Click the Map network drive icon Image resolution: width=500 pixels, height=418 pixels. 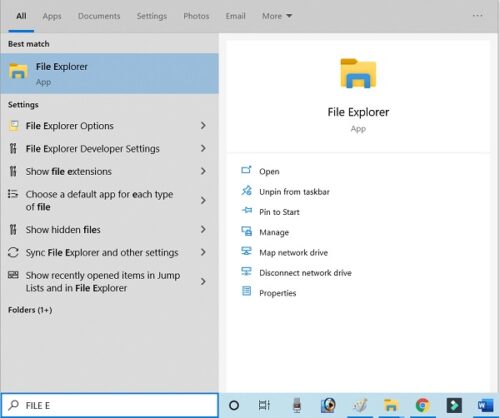(x=247, y=251)
